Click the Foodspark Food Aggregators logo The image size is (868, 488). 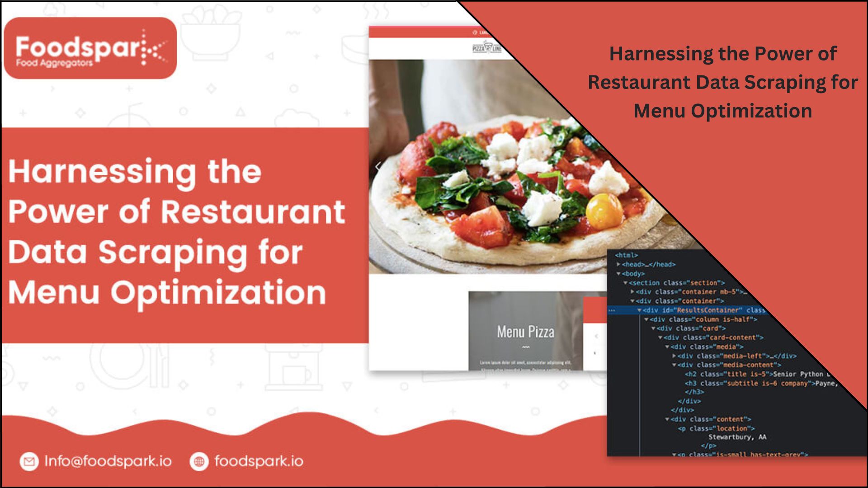tap(90, 48)
